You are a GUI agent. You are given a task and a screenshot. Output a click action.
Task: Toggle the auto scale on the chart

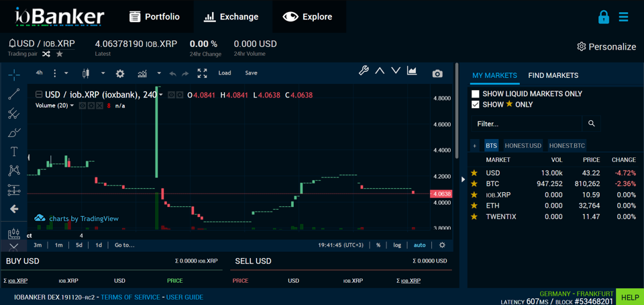click(420, 245)
